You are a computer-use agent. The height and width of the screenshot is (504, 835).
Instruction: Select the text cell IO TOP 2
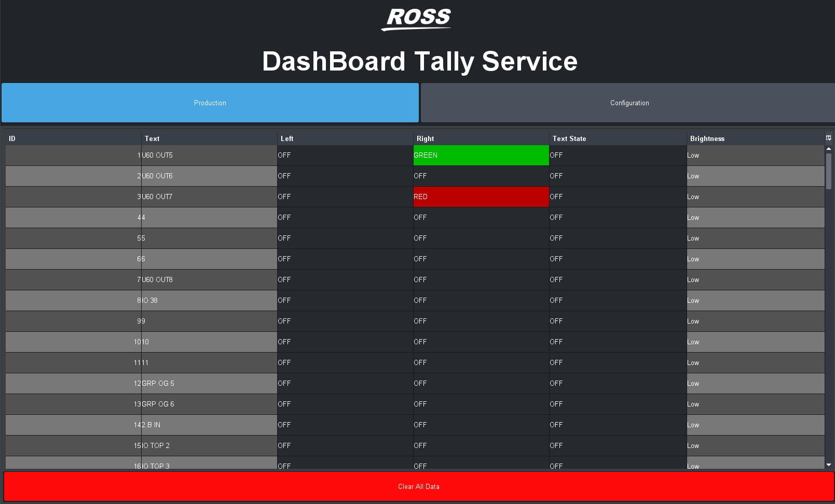[209, 446]
